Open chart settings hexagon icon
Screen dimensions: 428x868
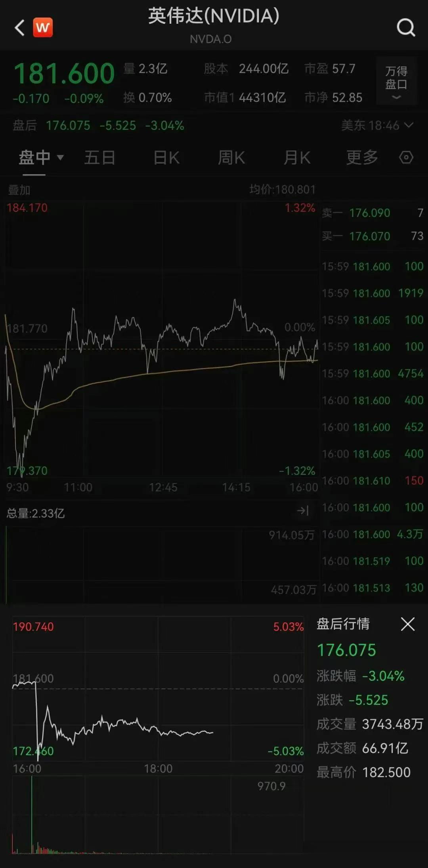(406, 158)
